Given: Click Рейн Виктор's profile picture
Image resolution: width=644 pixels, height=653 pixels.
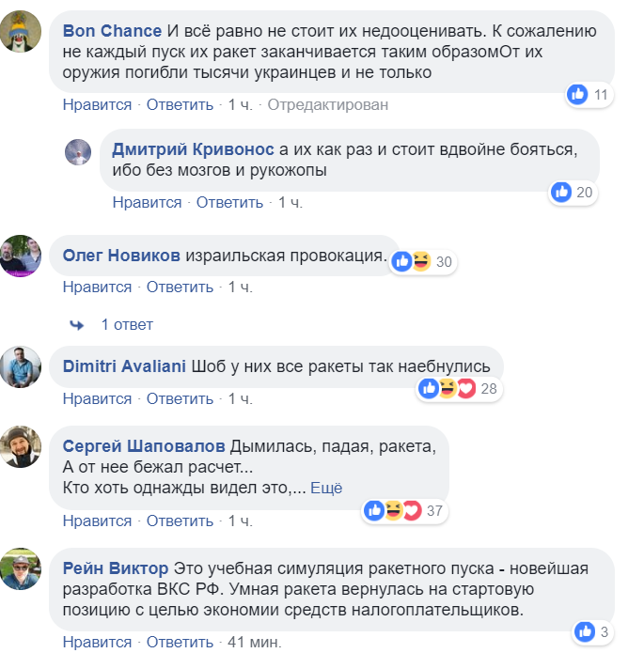Looking at the screenshot, I should tap(20, 568).
